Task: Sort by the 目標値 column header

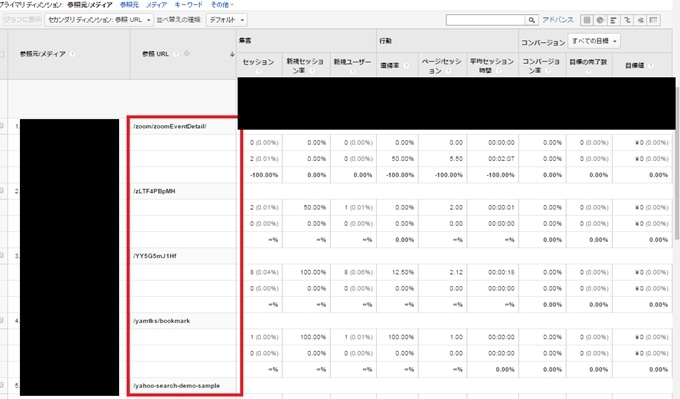Action: pyautogui.click(x=634, y=65)
